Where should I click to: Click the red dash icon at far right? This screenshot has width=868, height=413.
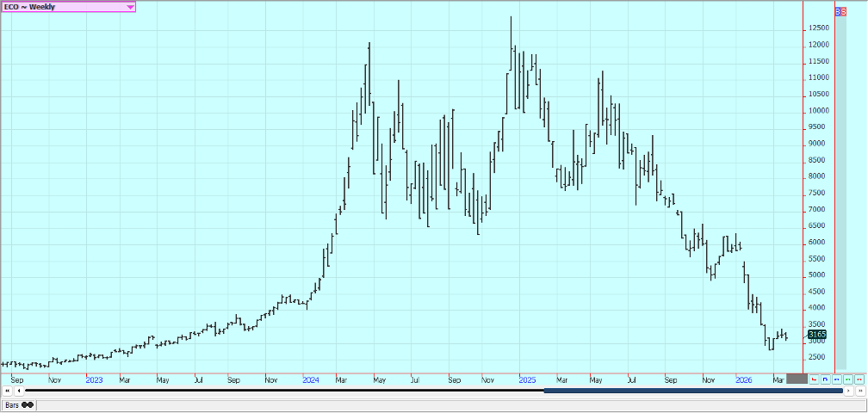click(859, 379)
